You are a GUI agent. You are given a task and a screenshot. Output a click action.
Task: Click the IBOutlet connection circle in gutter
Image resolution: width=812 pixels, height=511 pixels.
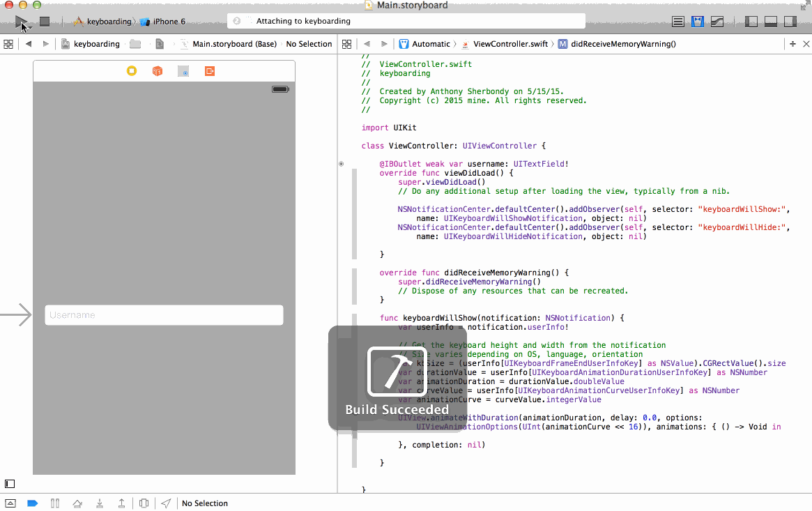pos(342,164)
